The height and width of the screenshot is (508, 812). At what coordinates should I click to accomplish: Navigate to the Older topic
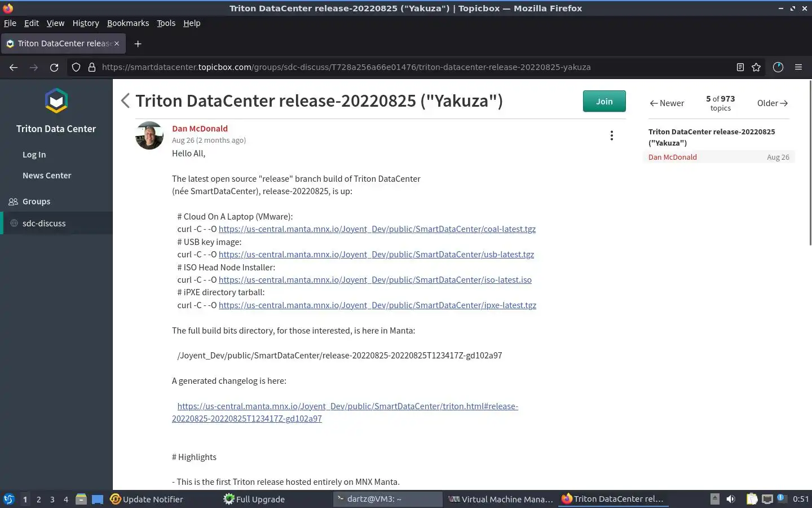click(773, 103)
